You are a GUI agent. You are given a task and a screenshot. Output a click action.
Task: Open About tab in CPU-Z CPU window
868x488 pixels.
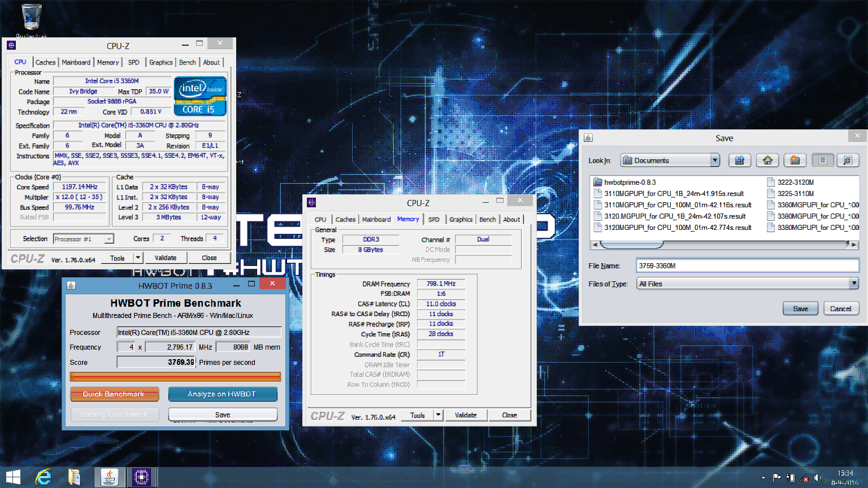(211, 62)
